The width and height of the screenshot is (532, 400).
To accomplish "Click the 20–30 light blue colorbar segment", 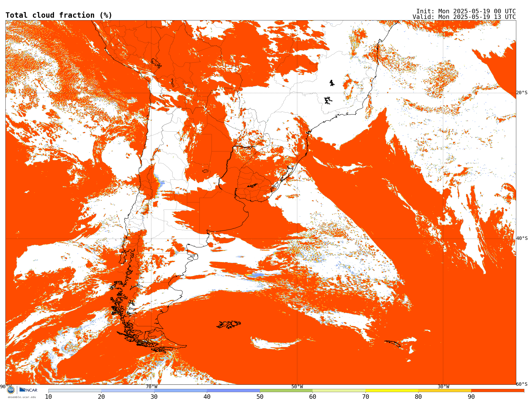I will coord(128,391).
